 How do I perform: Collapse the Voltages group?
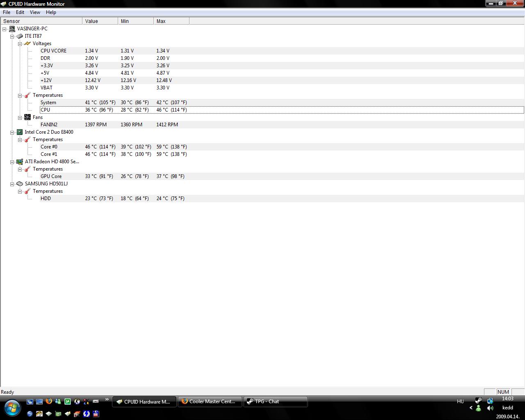(20, 43)
